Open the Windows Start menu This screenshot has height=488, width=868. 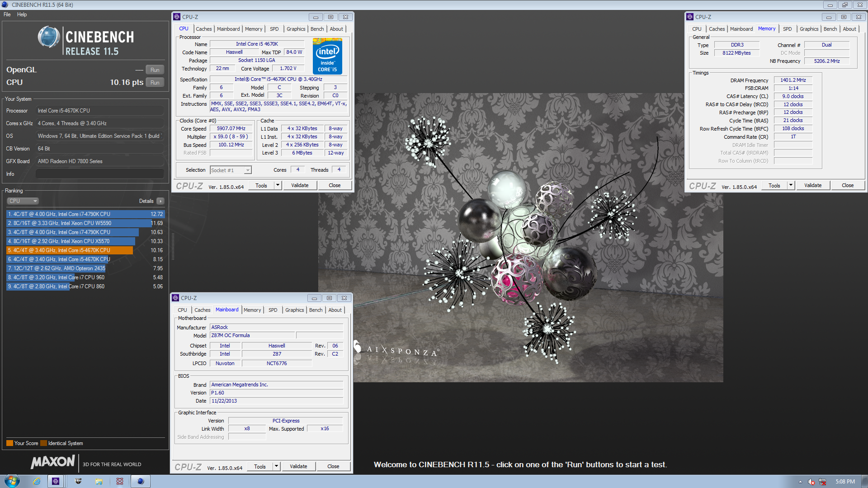coord(12,481)
